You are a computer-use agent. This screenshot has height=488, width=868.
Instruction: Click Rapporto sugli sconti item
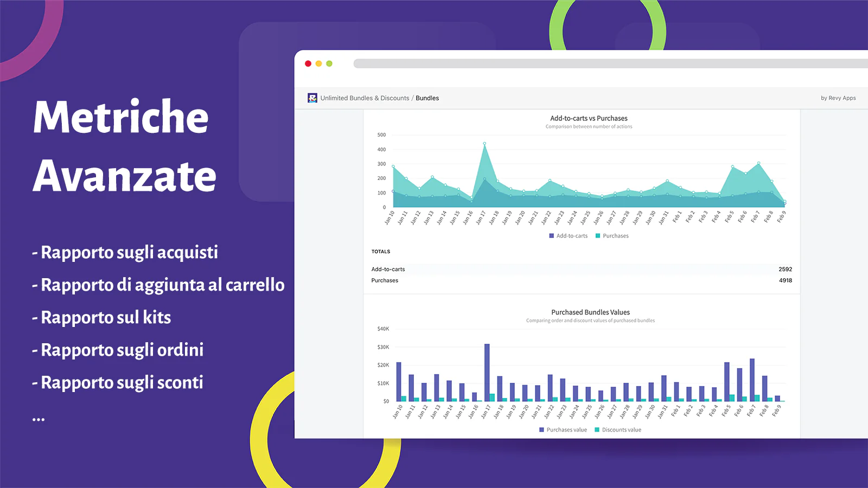117,383
